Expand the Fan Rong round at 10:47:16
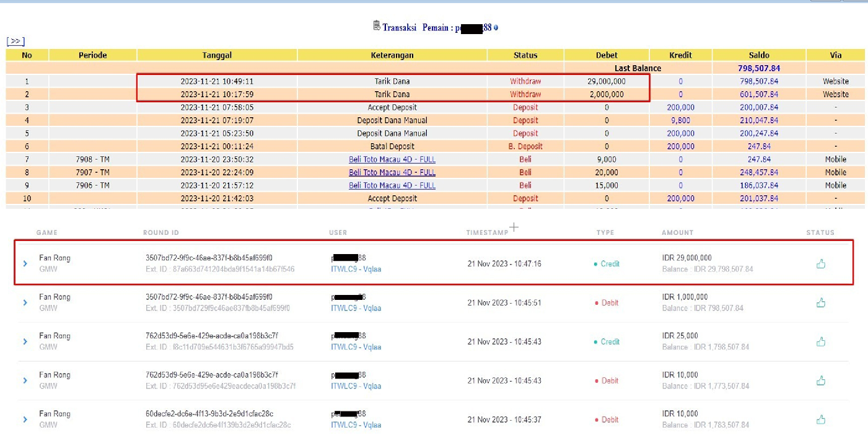Image resolution: width=868 pixels, height=435 pixels. click(25, 264)
